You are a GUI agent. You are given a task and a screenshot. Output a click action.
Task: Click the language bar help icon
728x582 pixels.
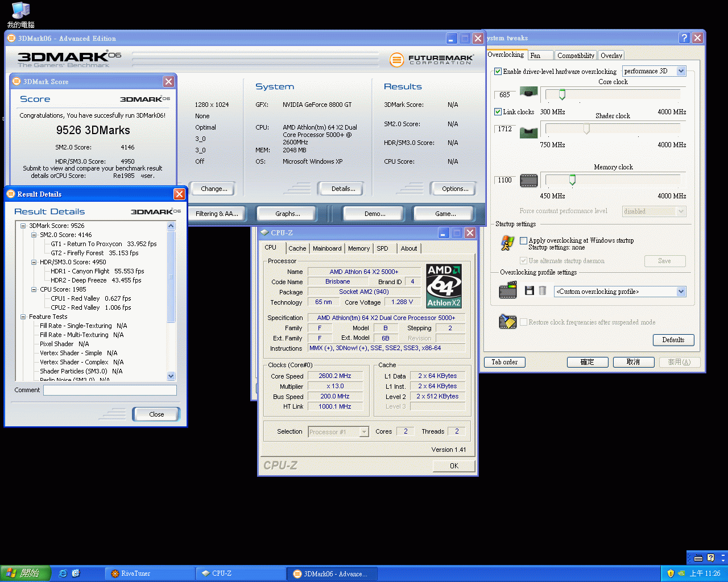710,558
